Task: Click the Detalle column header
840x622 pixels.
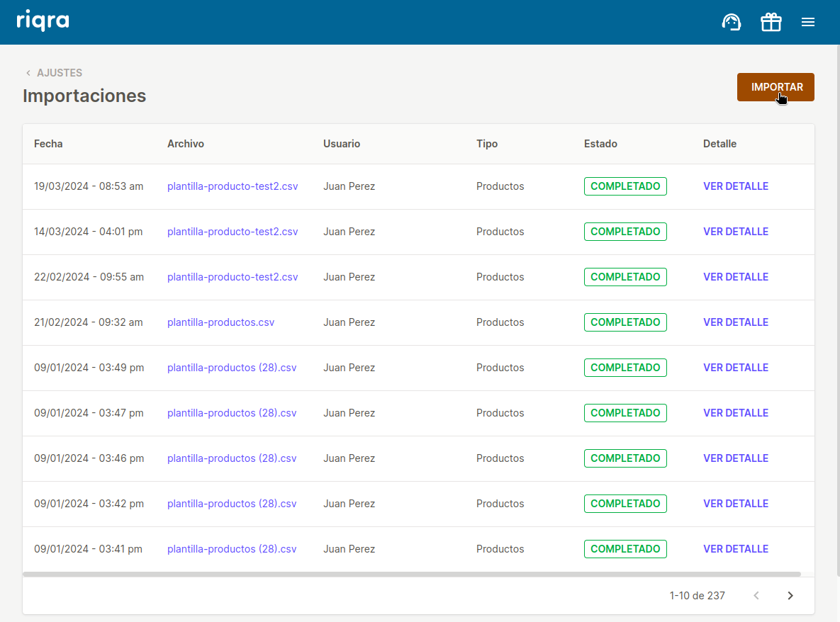Action: [x=719, y=143]
